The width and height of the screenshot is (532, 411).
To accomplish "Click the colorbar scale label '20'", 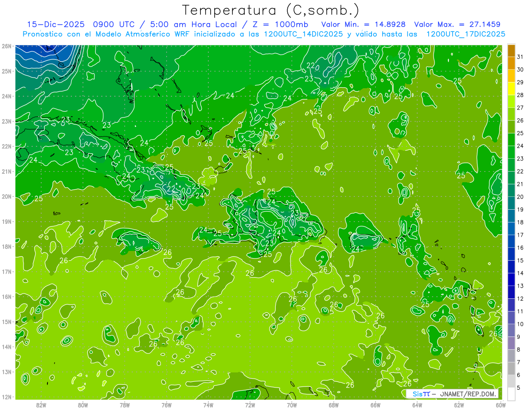I will tap(520, 196).
